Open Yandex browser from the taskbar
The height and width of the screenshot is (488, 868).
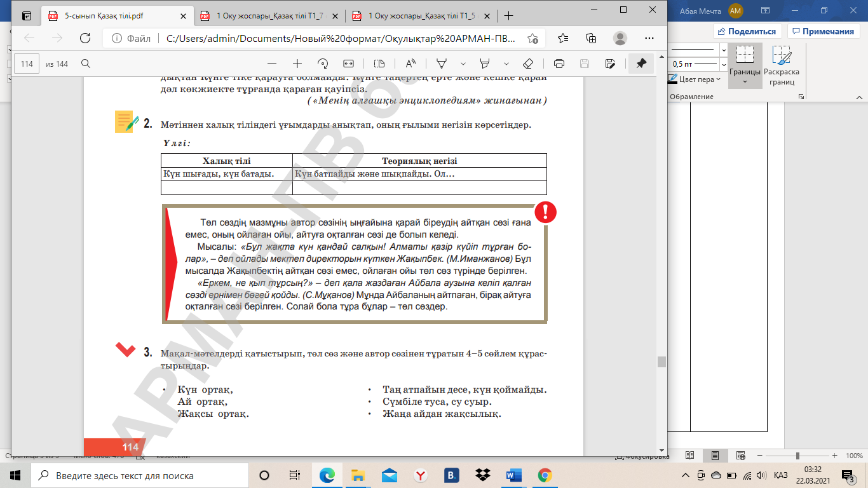(420, 475)
